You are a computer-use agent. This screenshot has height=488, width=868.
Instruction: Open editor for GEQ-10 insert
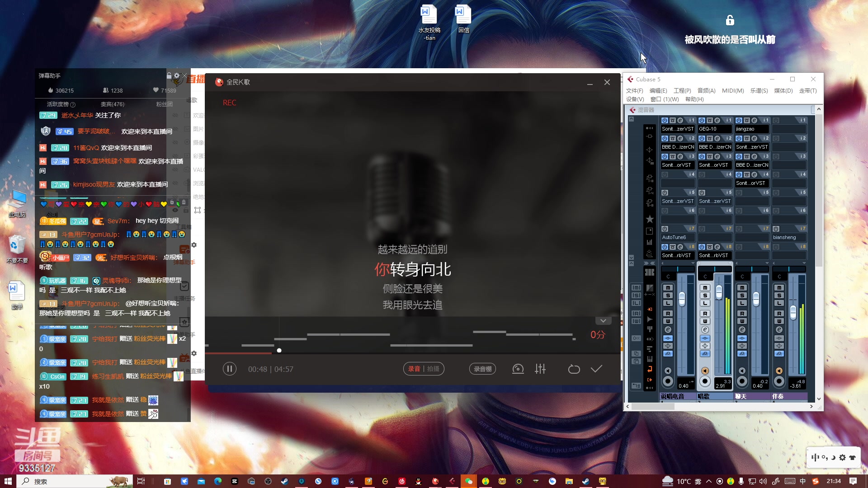tap(717, 121)
